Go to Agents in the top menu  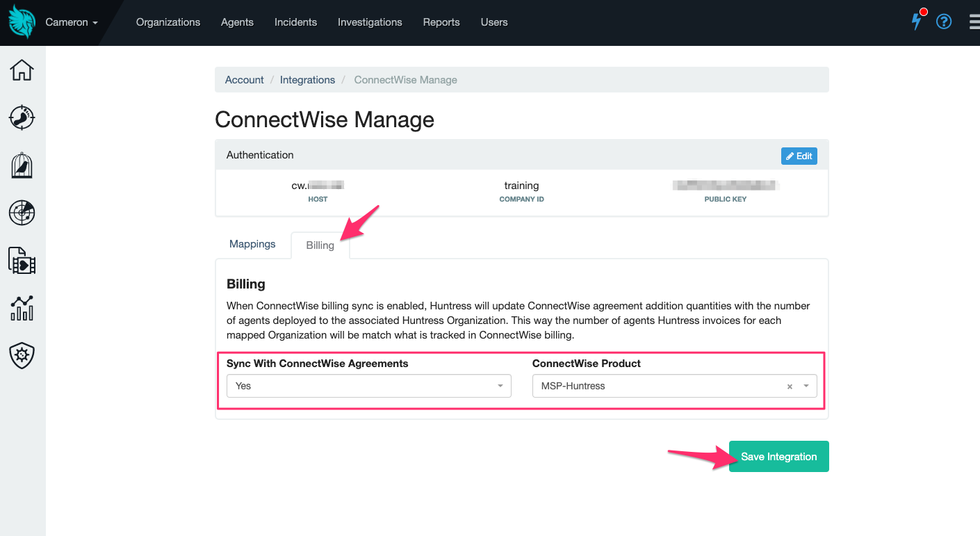click(x=237, y=22)
